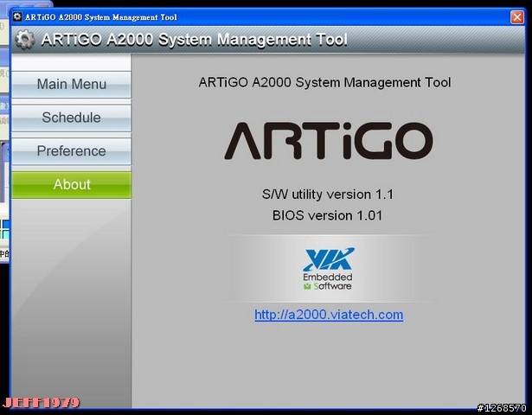Screen dimensions: 532x415
Task: Open the Preference page
Action: pyautogui.click(x=71, y=151)
